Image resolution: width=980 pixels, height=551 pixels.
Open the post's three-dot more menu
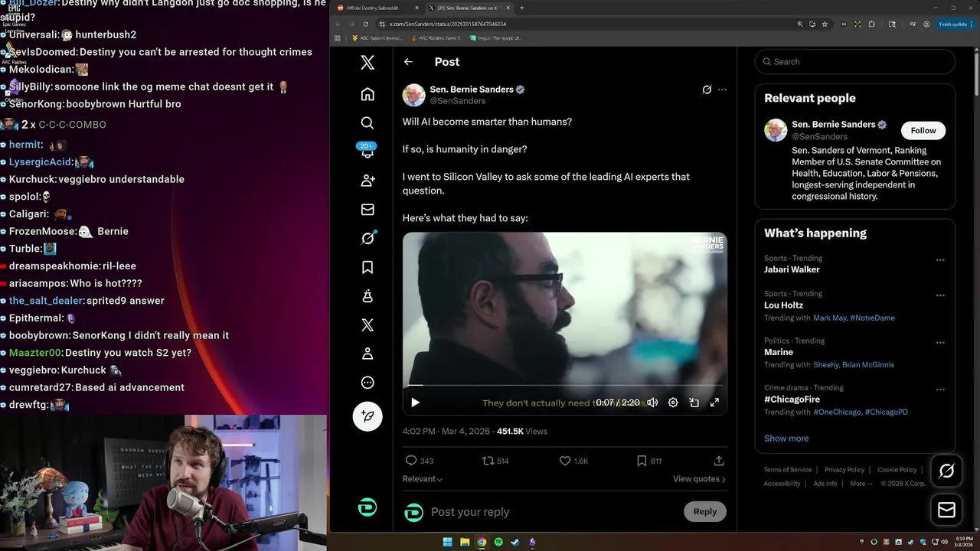(x=722, y=90)
